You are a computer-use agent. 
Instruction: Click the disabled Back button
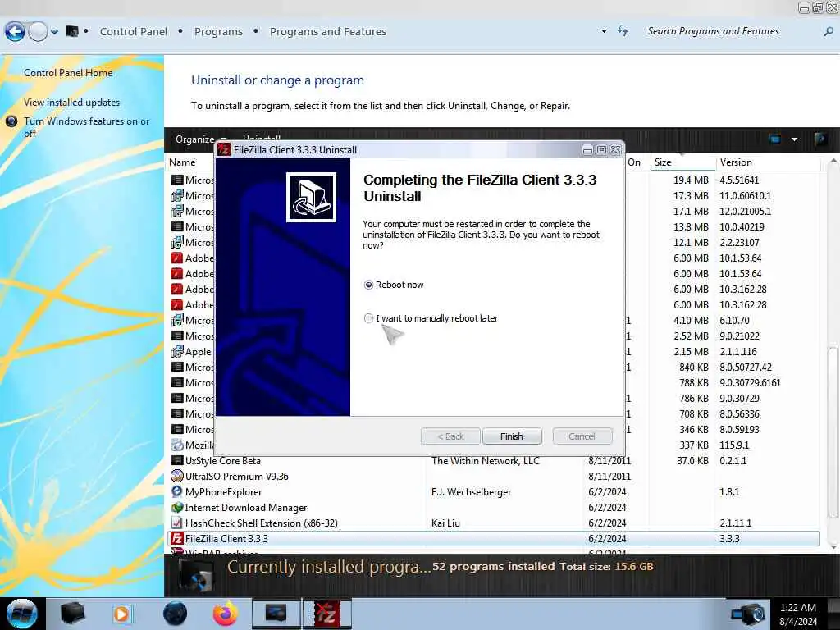450,436
